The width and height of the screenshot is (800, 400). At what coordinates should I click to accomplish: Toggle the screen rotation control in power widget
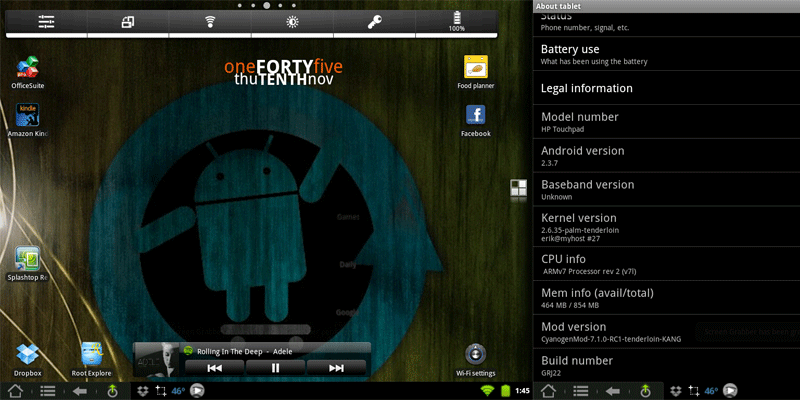point(128,22)
